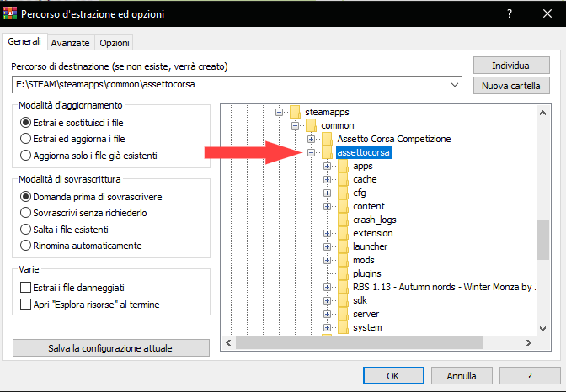Image resolution: width=566 pixels, height=392 pixels.
Task: Click the apps folder icon
Action: coord(343,166)
